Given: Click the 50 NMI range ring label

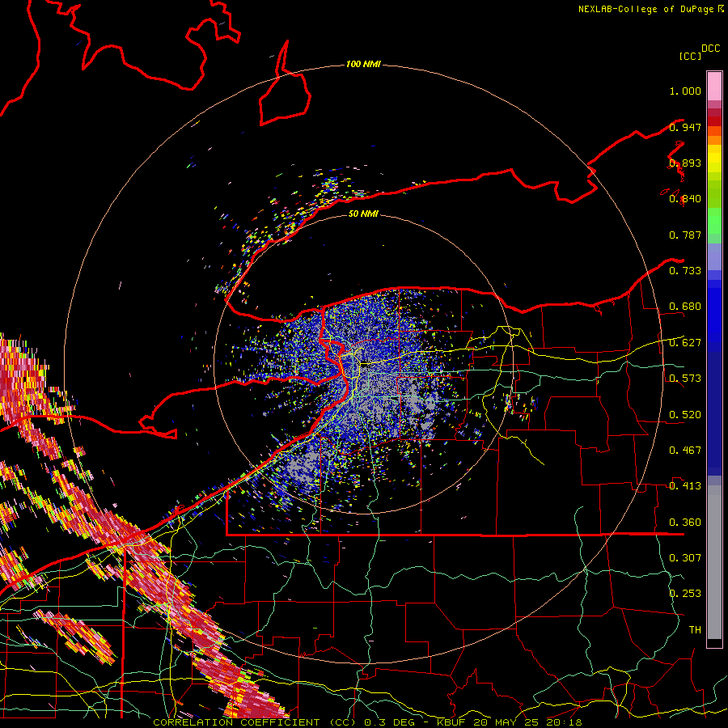Looking at the screenshot, I should (x=363, y=214).
